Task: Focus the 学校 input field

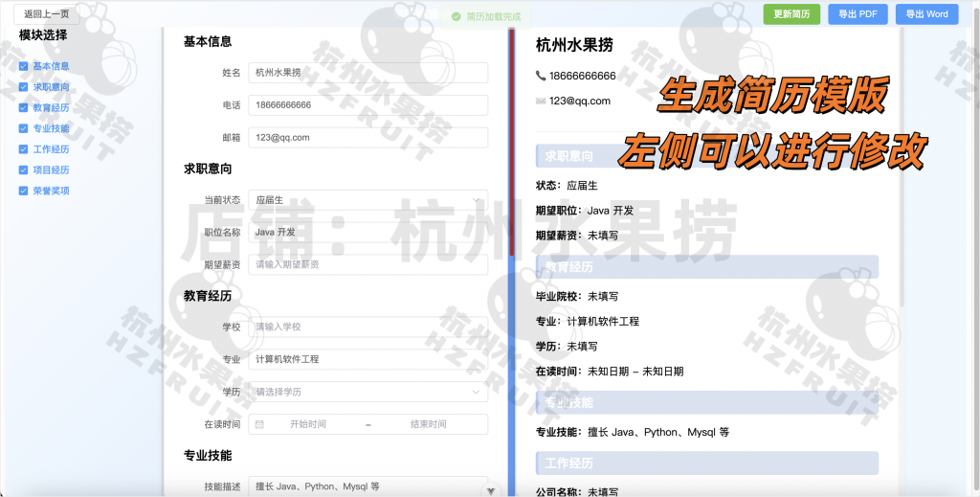Action: [x=368, y=327]
